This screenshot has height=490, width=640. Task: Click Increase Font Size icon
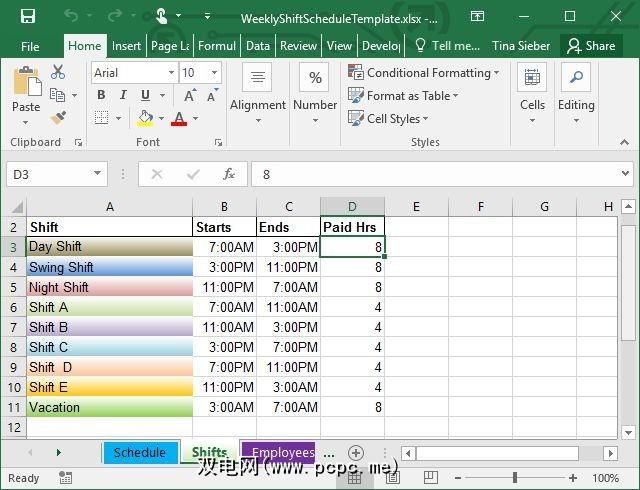pos(190,96)
